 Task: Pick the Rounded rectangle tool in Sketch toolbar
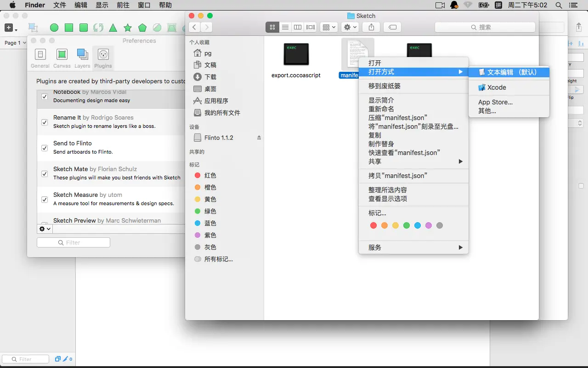pyautogui.click(x=84, y=28)
